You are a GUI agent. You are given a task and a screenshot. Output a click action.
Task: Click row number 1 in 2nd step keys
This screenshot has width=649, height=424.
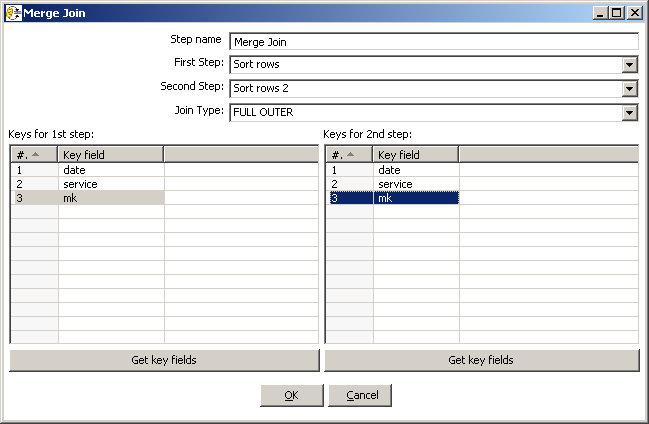(350, 170)
